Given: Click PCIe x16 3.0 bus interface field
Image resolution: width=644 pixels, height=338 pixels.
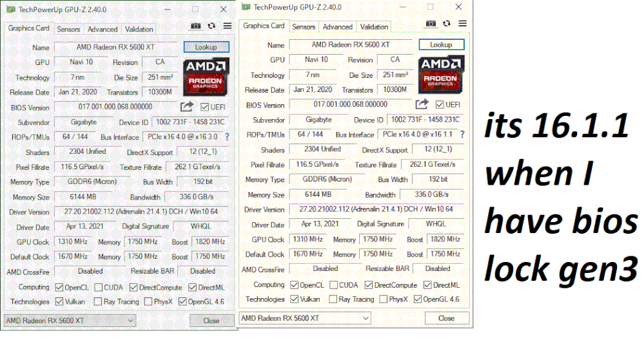Looking at the screenshot, I should 182,136.
